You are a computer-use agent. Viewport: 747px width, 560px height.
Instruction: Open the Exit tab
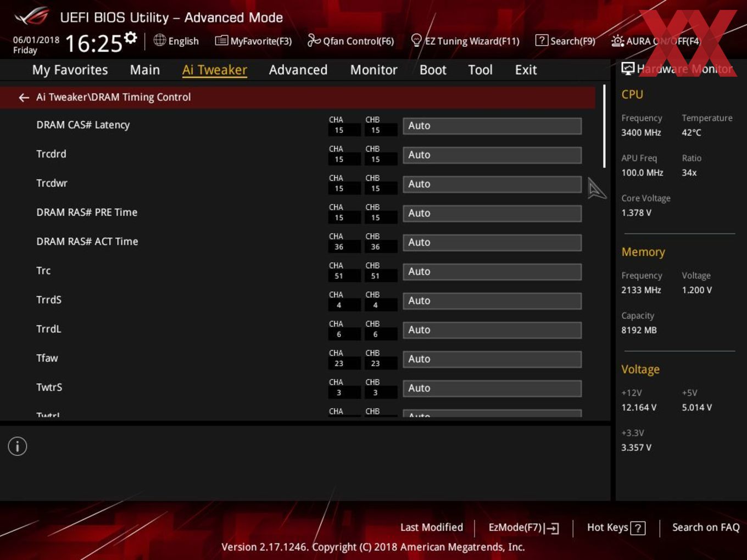tap(526, 70)
